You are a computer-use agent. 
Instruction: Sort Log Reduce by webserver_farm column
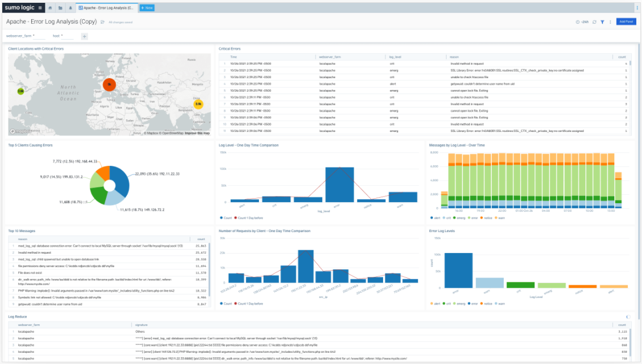pos(29,325)
